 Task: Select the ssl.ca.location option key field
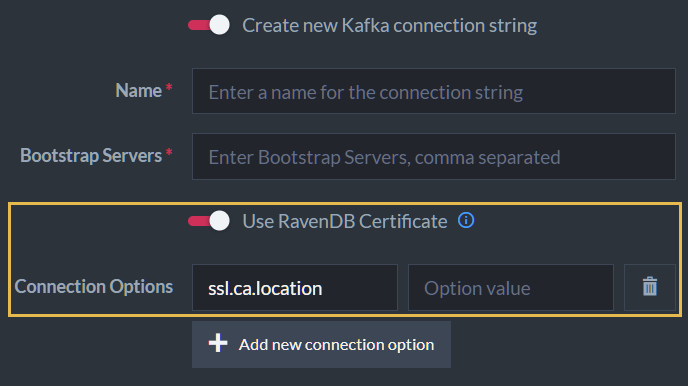pos(295,287)
